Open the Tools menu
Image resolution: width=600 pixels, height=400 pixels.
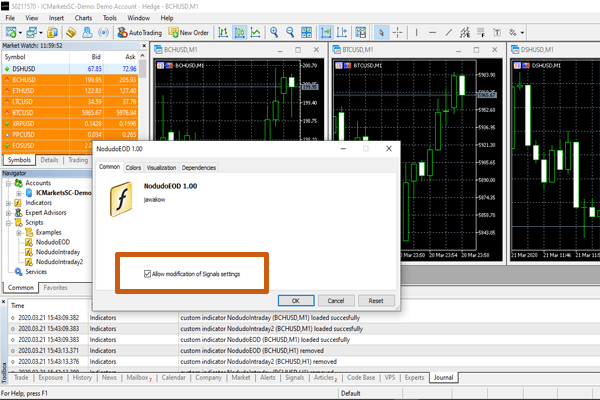click(109, 18)
